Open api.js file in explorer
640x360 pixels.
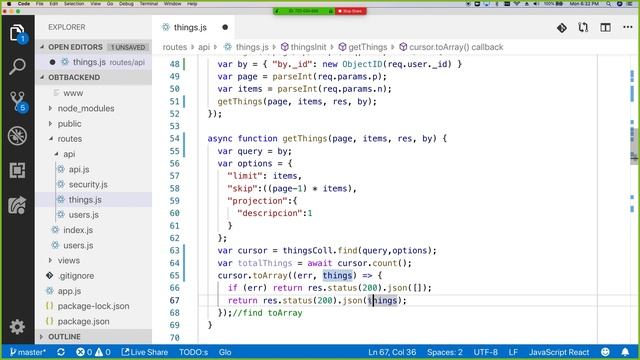(x=79, y=169)
